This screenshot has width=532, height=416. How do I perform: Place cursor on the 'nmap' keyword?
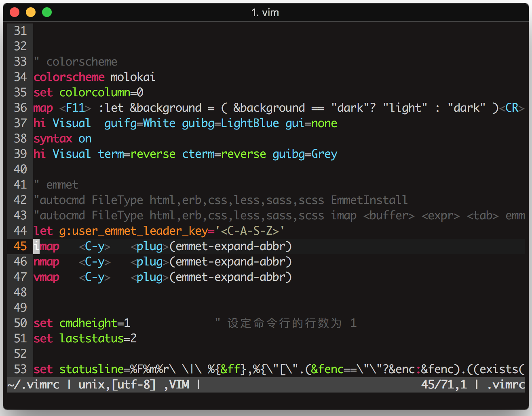point(46,261)
